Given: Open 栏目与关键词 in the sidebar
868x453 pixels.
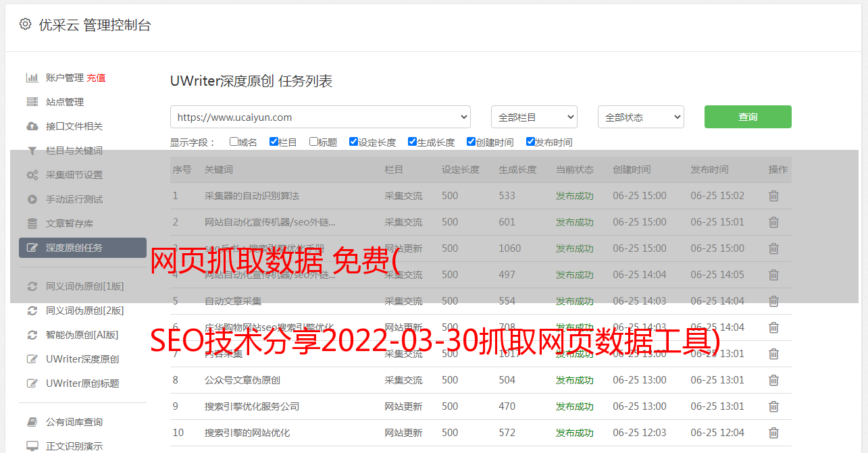Looking at the screenshot, I should click(x=74, y=151).
